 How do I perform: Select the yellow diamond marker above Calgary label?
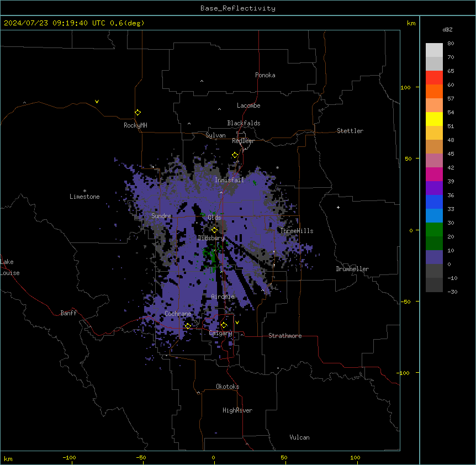224,325
